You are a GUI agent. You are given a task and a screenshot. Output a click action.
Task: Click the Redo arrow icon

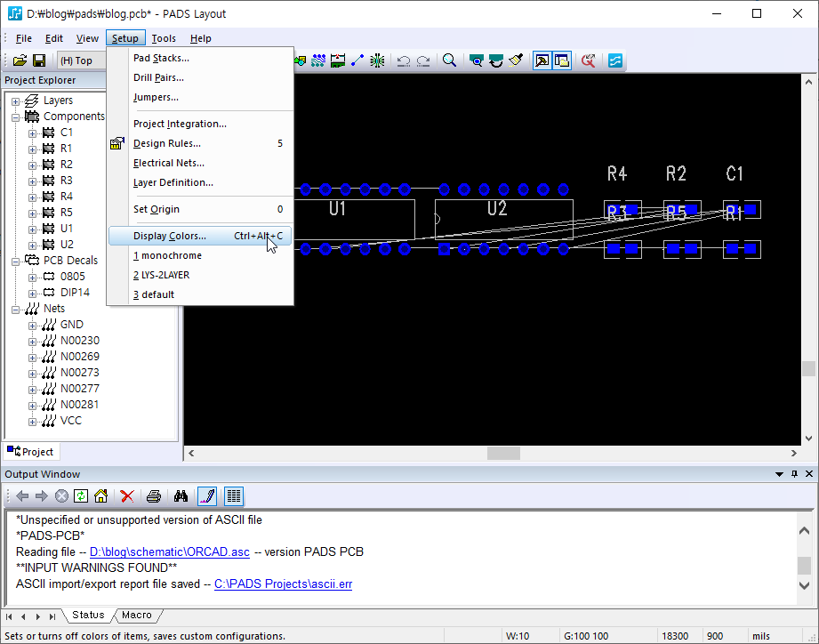[x=423, y=61]
